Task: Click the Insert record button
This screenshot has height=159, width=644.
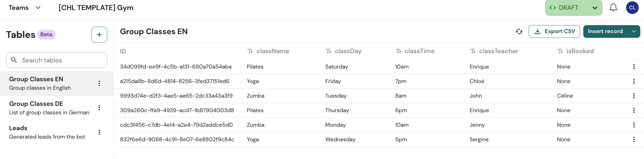Action: [x=605, y=31]
